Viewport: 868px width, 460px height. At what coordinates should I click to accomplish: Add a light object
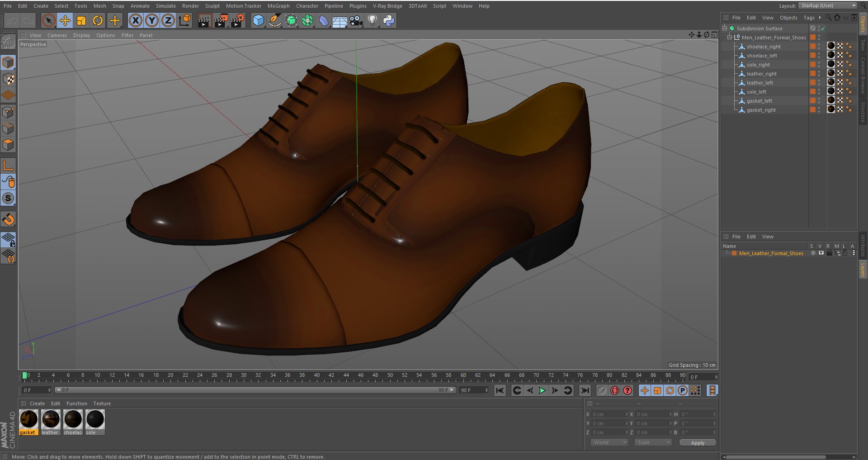(373, 20)
